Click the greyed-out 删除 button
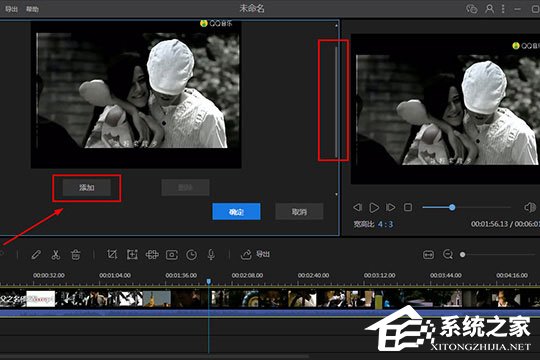Image resolution: width=540 pixels, height=360 pixels. coord(185,188)
